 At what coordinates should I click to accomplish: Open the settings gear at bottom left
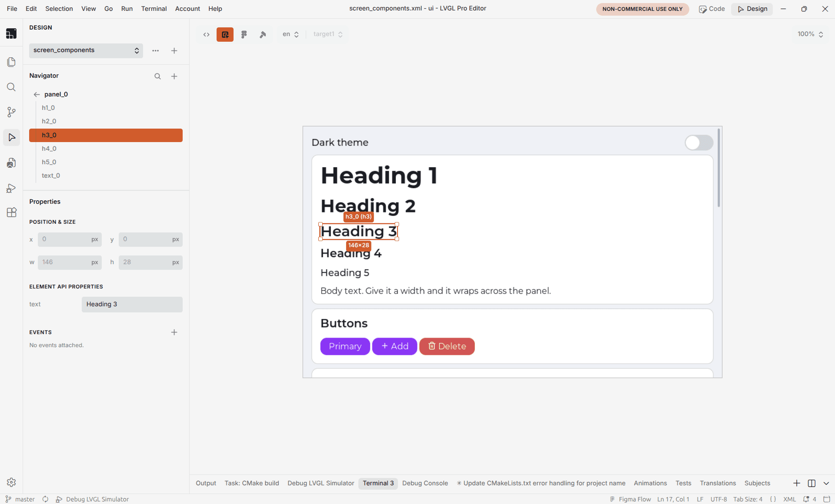point(11,482)
